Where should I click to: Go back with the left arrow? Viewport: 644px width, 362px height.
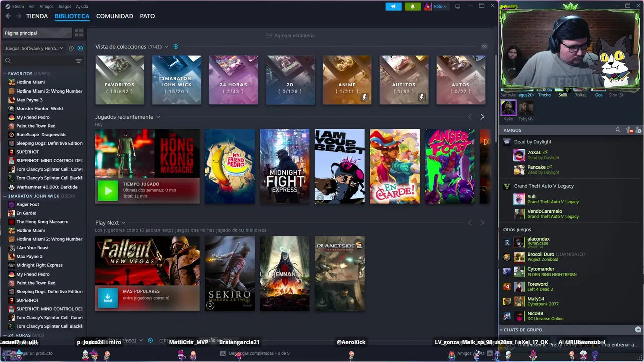click(x=8, y=16)
